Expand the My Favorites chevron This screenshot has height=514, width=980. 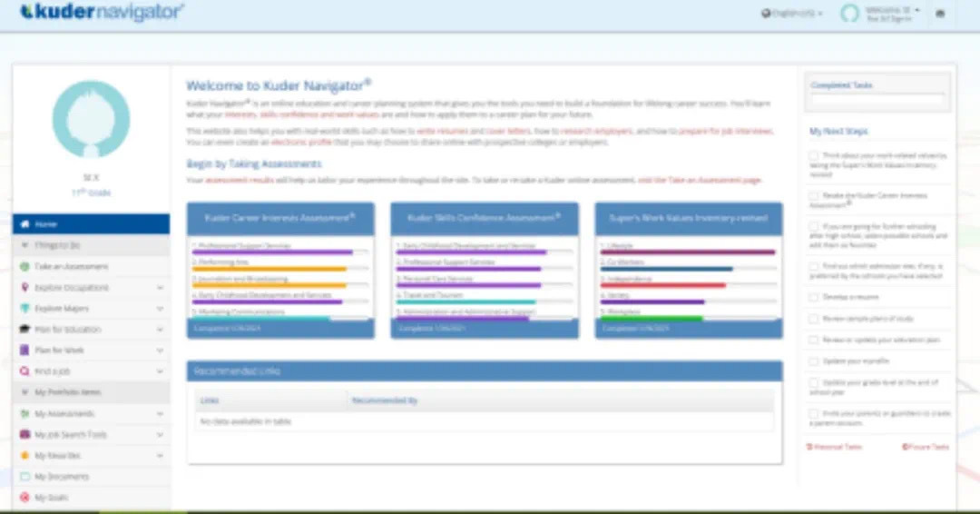(x=160, y=456)
